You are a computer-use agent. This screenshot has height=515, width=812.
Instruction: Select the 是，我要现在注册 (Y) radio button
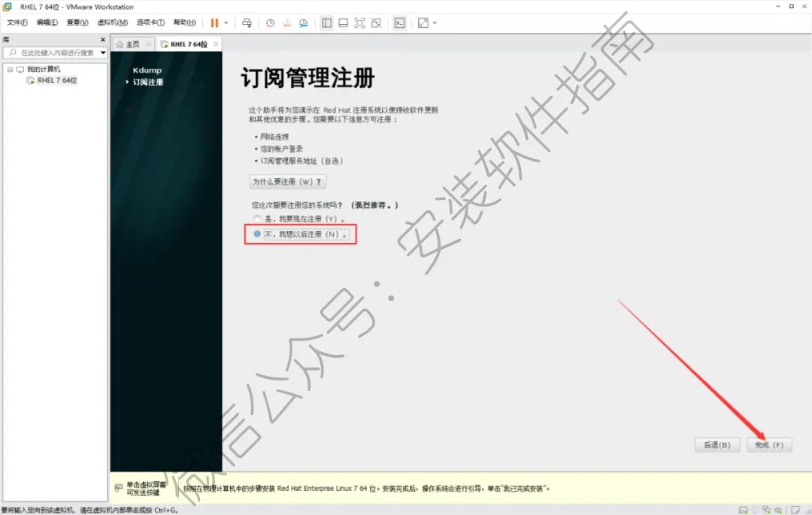pyautogui.click(x=257, y=219)
